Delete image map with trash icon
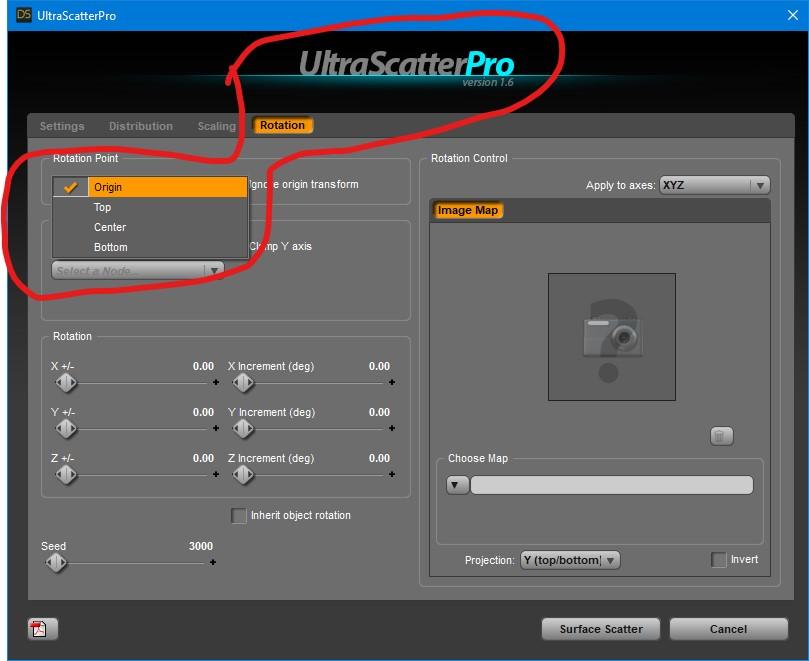The width and height of the screenshot is (809, 661). point(721,436)
